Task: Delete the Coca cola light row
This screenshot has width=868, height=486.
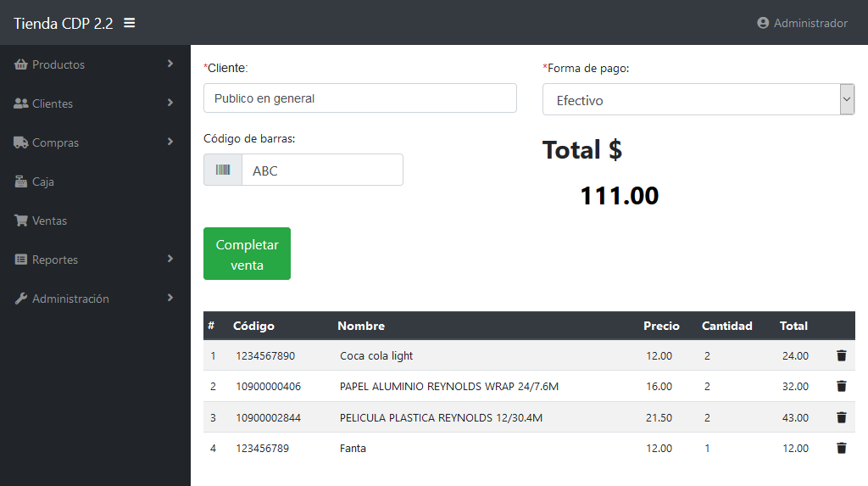Action: point(841,356)
